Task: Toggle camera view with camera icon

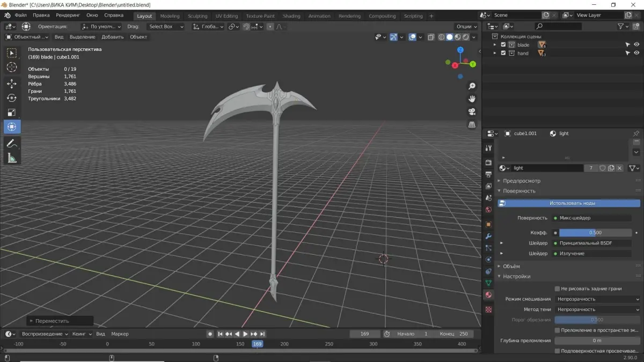Action: 472,112
